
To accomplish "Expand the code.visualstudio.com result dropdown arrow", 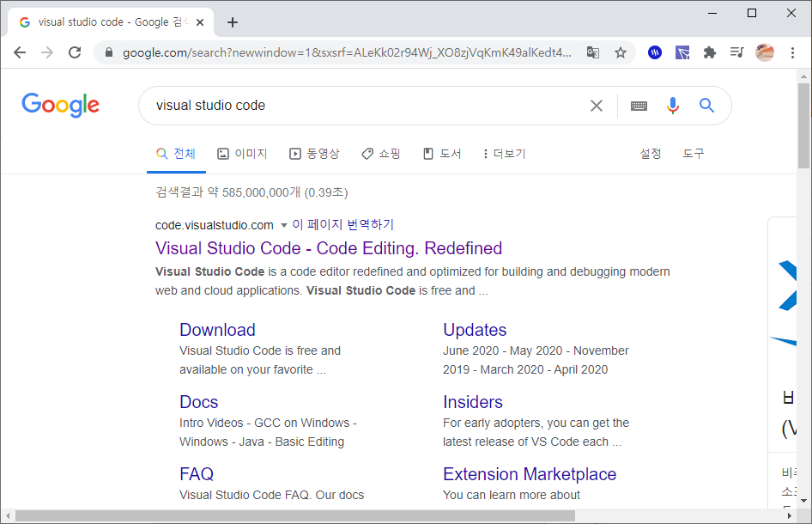I will coord(284,225).
